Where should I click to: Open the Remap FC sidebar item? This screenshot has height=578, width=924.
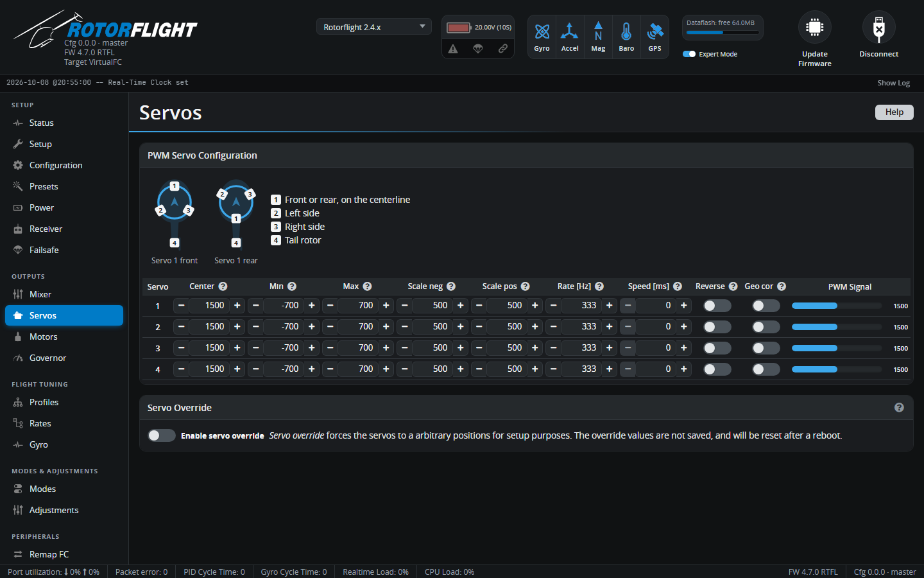(x=64, y=554)
